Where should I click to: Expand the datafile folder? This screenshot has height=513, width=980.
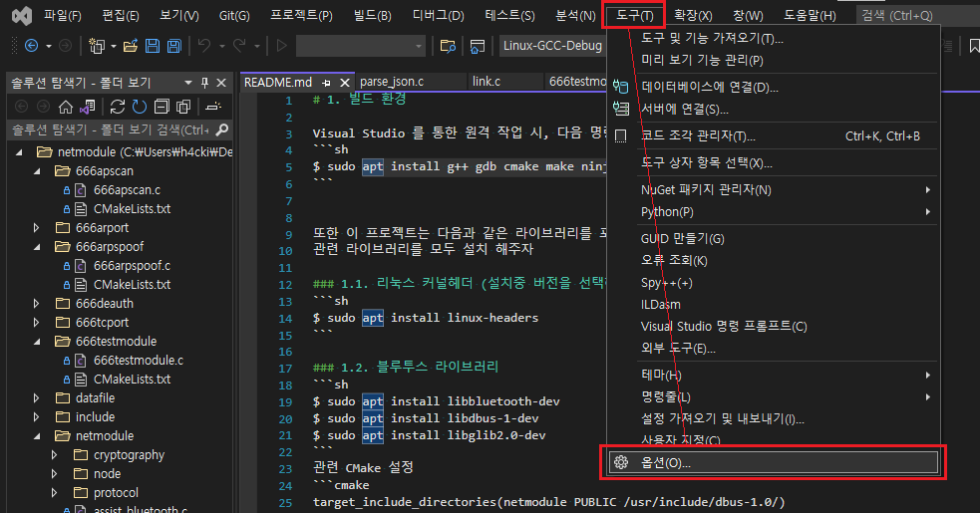tap(37, 398)
